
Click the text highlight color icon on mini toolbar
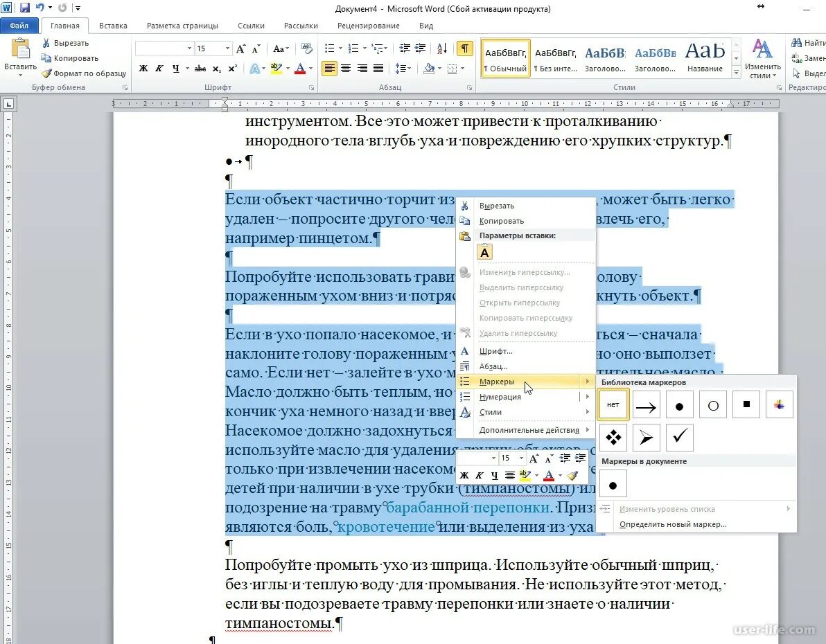coord(526,475)
